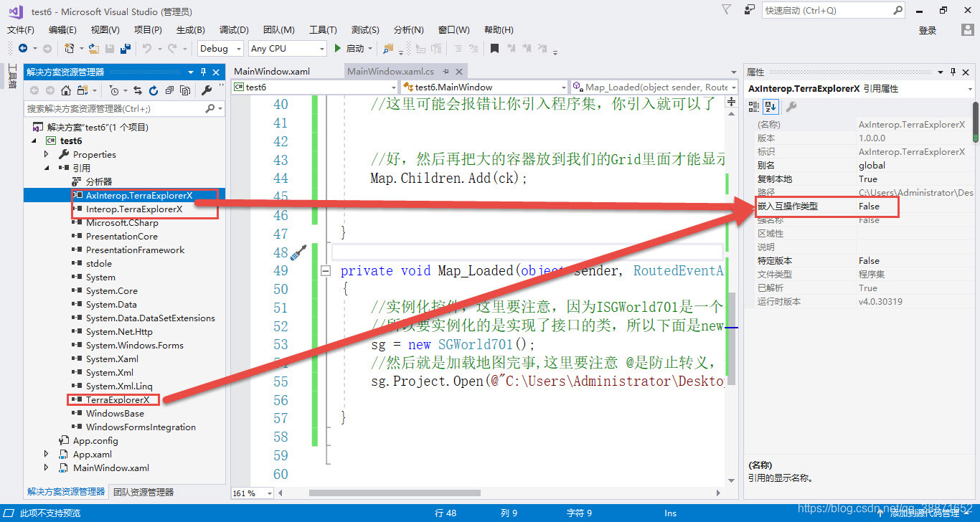Open Properties via Solution Explorer wrench icon
The width and height of the screenshot is (980, 522).
[x=207, y=90]
